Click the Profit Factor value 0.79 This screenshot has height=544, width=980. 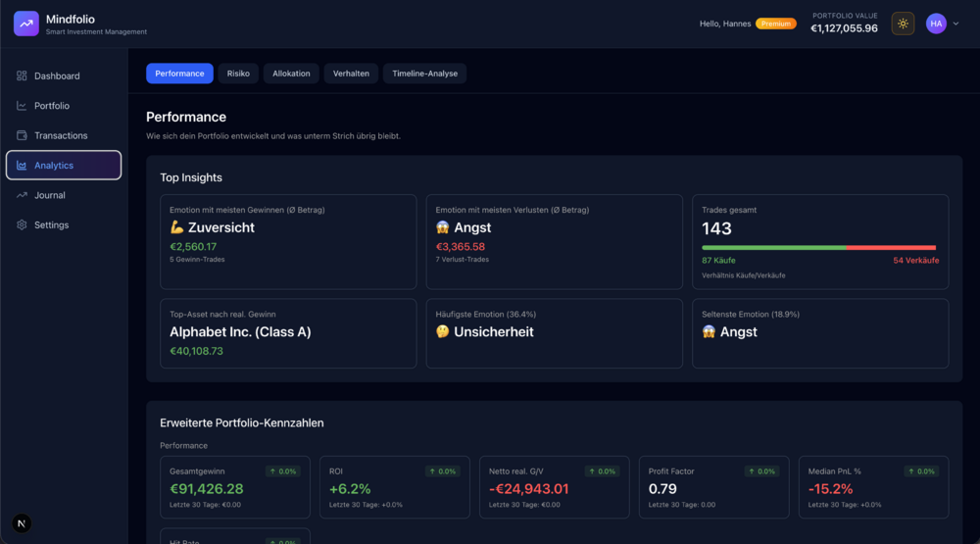point(662,488)
